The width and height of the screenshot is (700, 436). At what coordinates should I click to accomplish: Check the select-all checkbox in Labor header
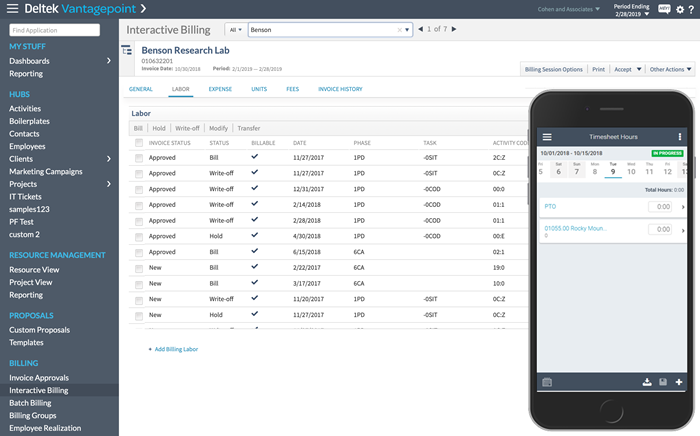pos(139,143)
